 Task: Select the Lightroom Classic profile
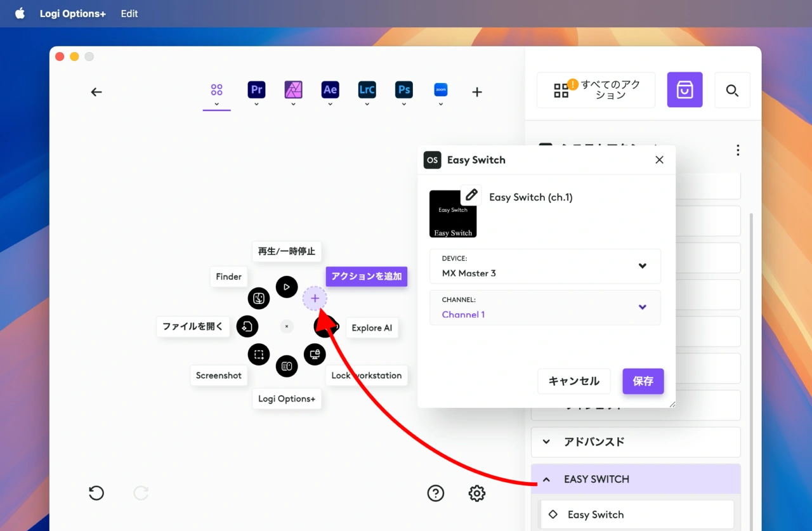367,90
